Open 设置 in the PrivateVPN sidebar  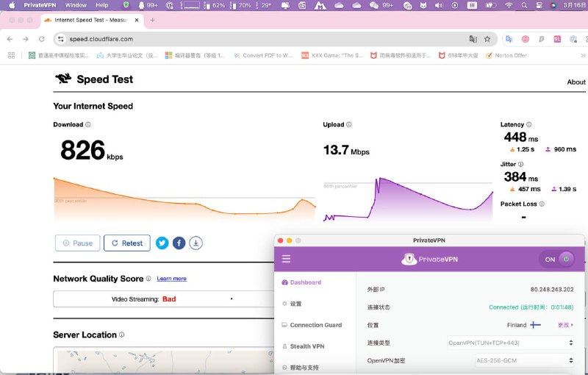(x=292, y=304)
